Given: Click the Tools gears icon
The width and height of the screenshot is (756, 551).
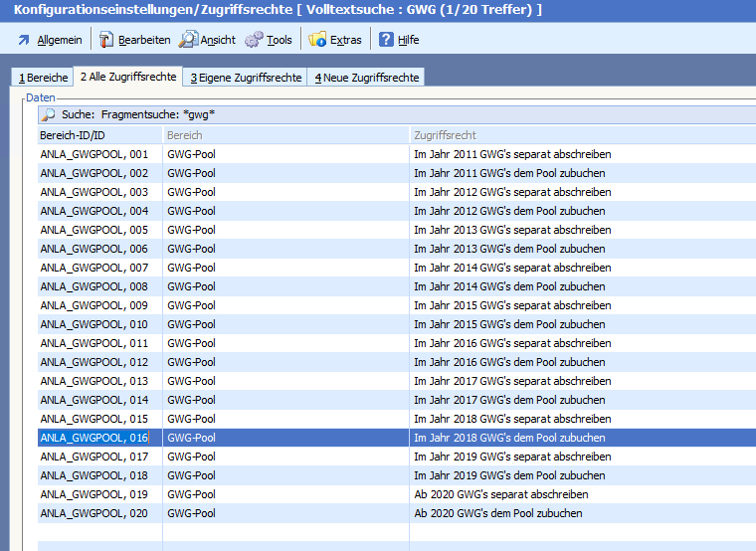Looking at the screenshot, I should pos(254,40).
